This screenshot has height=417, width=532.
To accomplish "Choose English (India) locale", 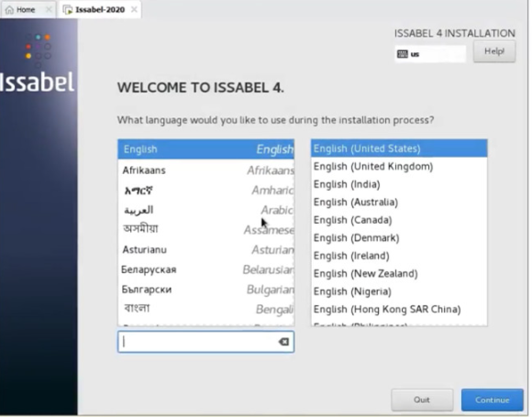I will tap(399, 184).
